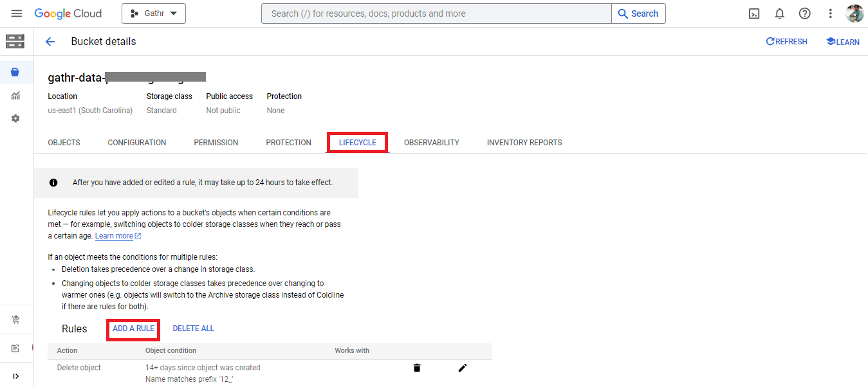Open the hamburger navigation menu
This screenshot has height=387, width=868.
click(17, 14)
